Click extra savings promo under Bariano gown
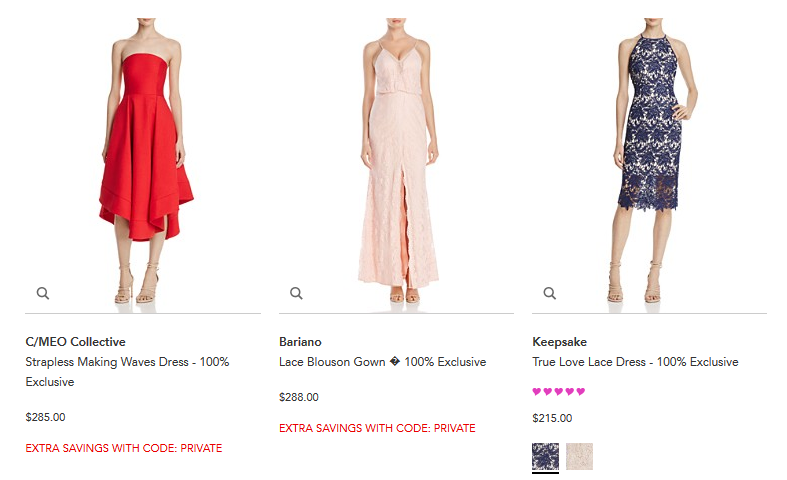This screenshot has width=787, height=480. pyautogui.click(x=377, y=428)
